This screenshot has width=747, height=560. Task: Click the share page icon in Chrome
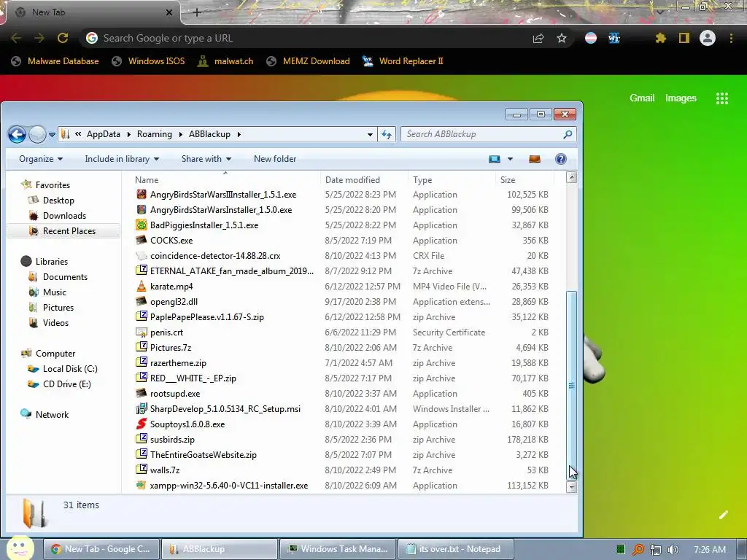coord(538,38)
